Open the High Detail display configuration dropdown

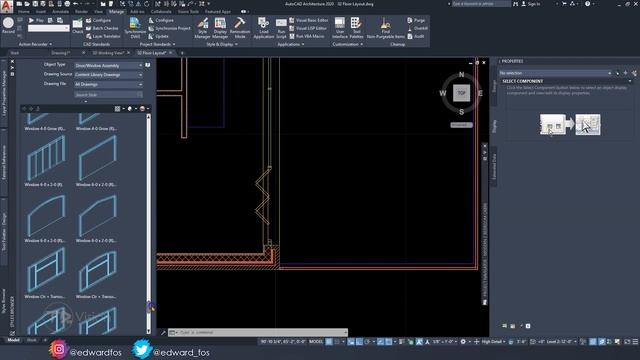(x=493, y=342)
